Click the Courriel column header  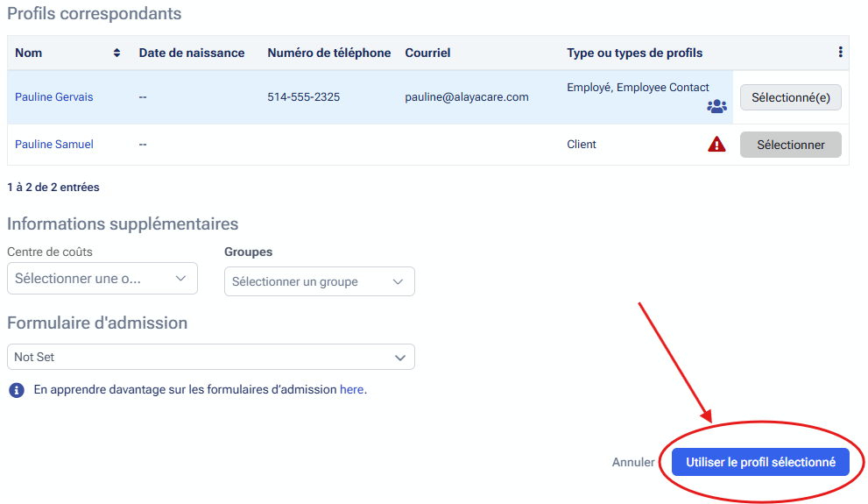[x=427, y=53]
